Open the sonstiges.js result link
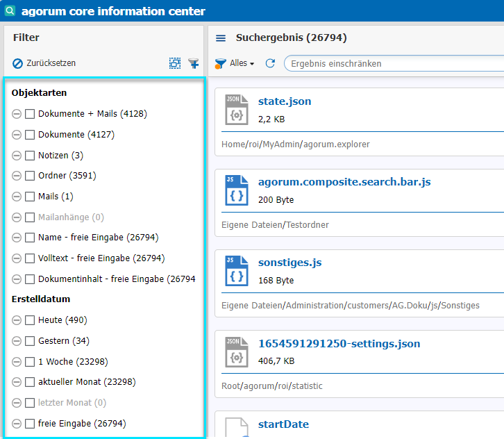This screenshot has width=504, height=439. pyautogui.click(x=289, y=263)
